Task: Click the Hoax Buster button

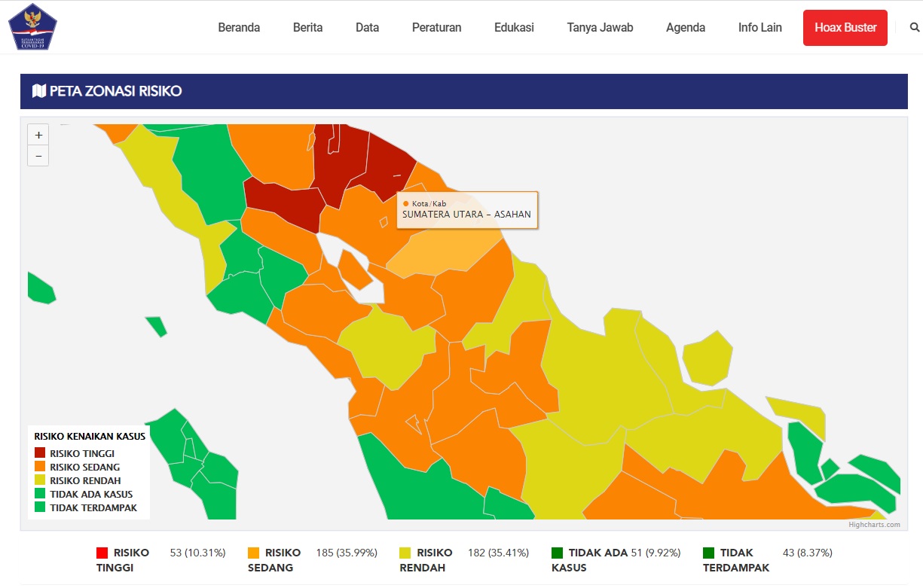Action: [845, 28]
